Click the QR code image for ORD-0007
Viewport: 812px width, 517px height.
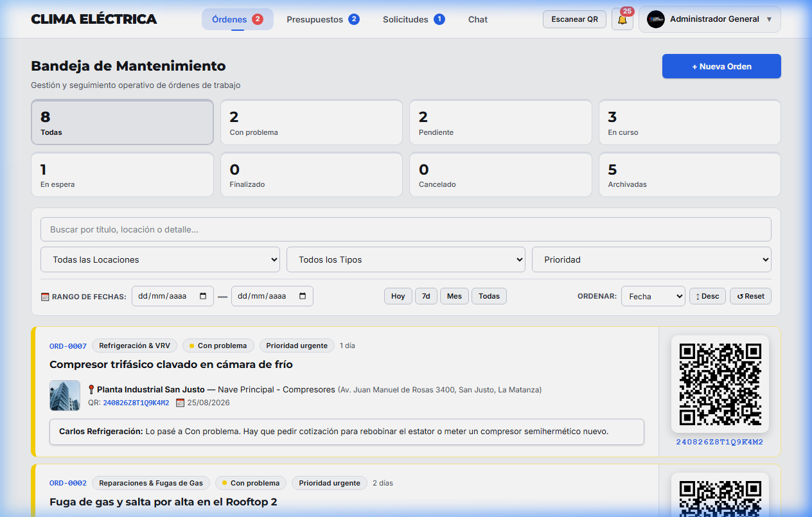pos(720,384)
